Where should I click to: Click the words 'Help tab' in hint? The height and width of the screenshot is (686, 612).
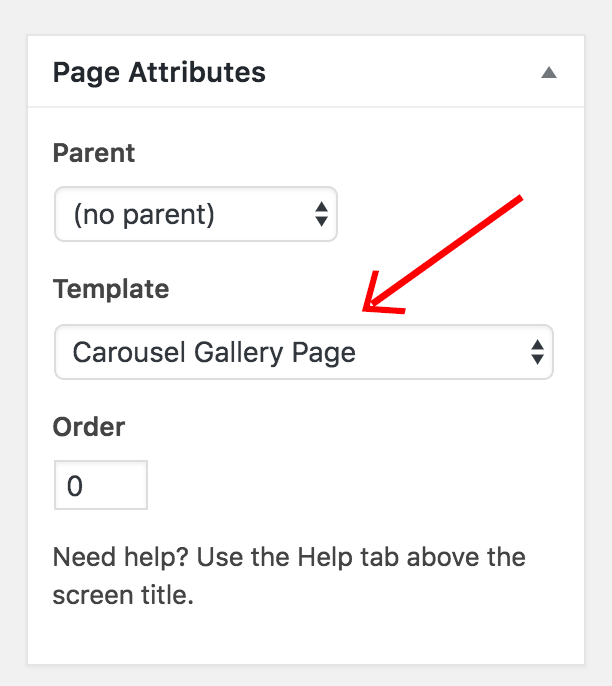point(348,557)
